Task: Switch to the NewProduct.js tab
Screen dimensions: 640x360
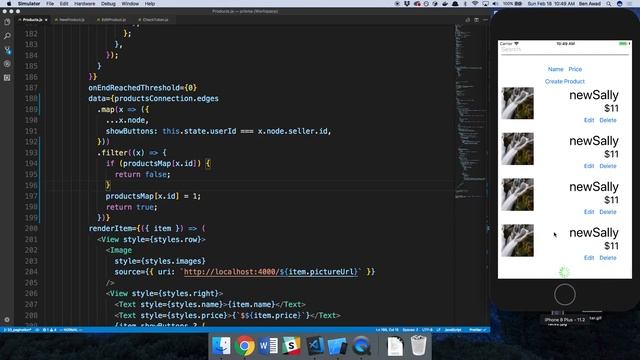Action: tap(72, 20)
